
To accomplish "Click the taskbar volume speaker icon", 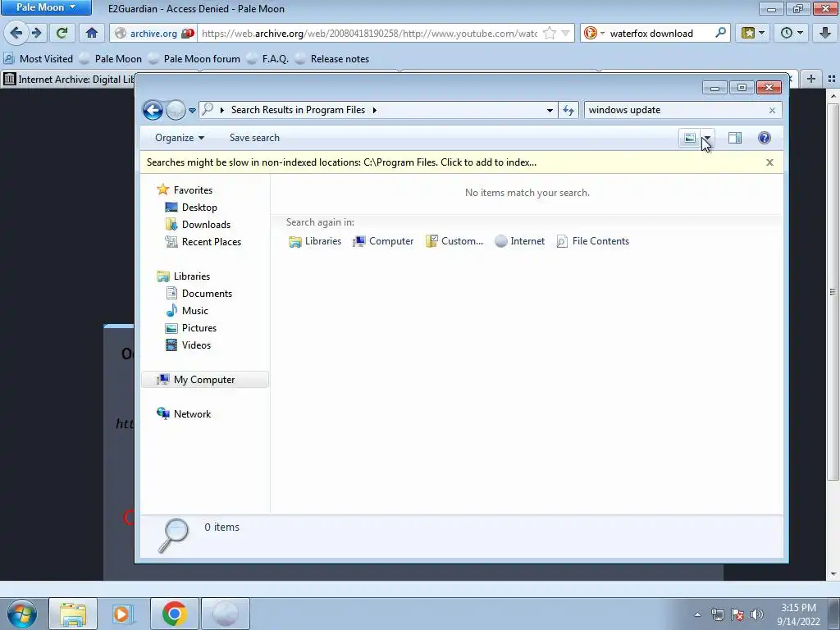I will (x=756, y=614).
